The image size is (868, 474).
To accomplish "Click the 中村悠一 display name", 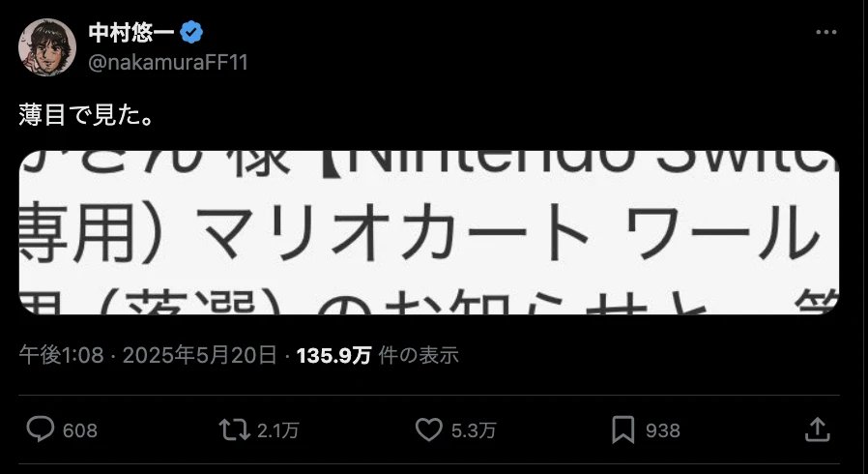I will 131,33.
